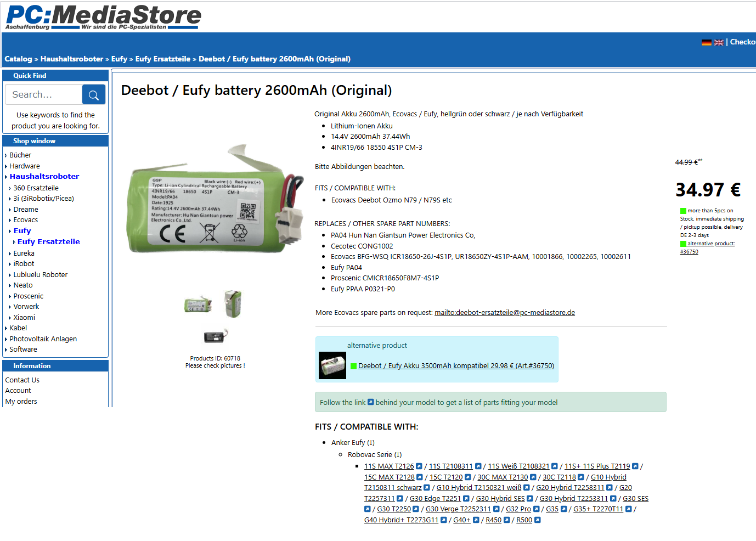Open the alternative product thumbnail image
The image size is (756, 541).
tap(332, 365)
